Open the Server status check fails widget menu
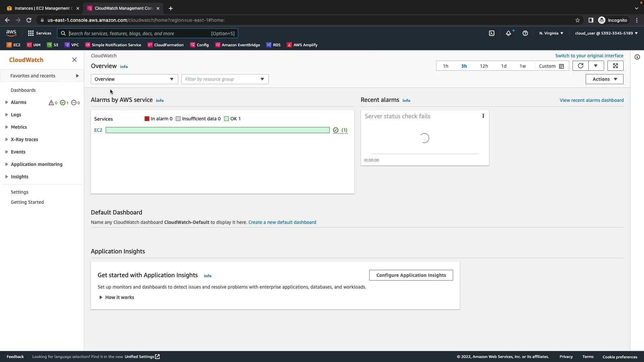Image resolution: width=644 pixels, height=362 pixels. (483, 116)
